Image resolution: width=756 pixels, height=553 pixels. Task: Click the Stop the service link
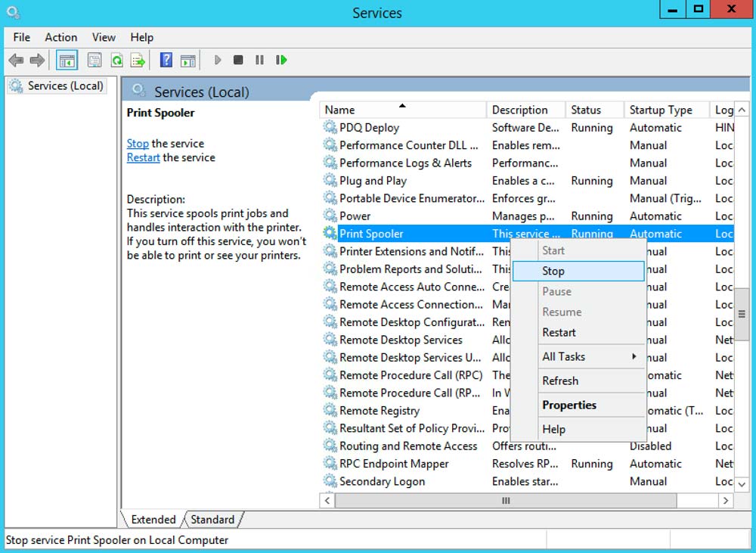pos(138,144)
